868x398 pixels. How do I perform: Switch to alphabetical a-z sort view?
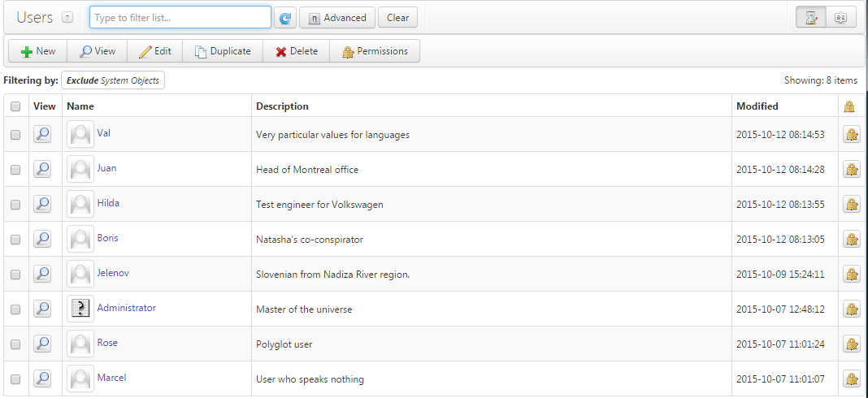[x=841, y=18]
